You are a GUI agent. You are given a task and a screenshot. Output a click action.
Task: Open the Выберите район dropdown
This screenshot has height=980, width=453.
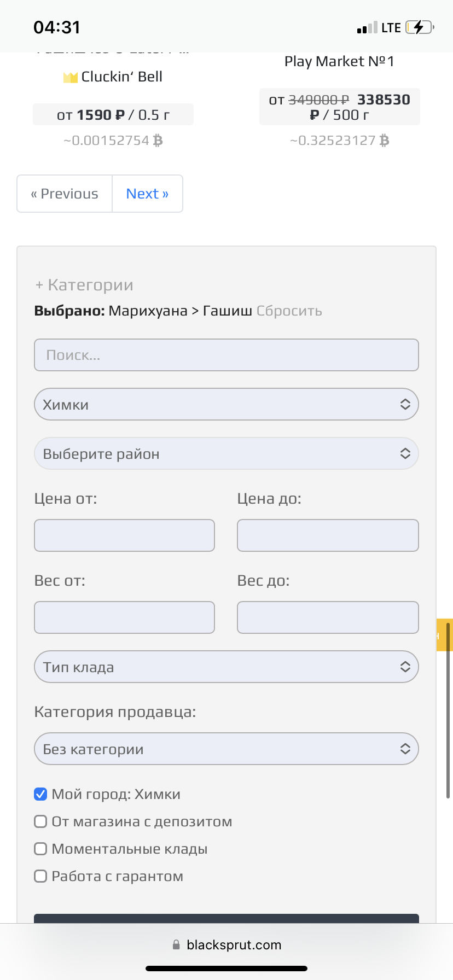click(x=226, y=453)
